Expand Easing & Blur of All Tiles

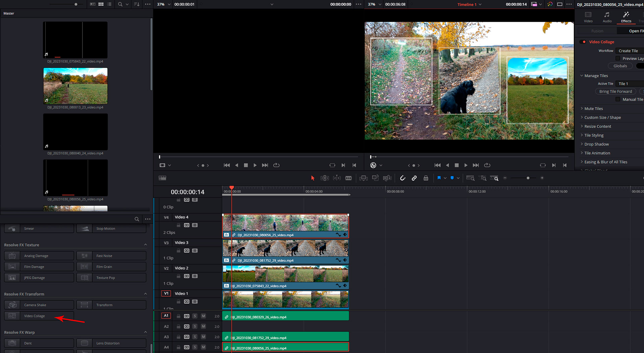(x=582, y=162)
